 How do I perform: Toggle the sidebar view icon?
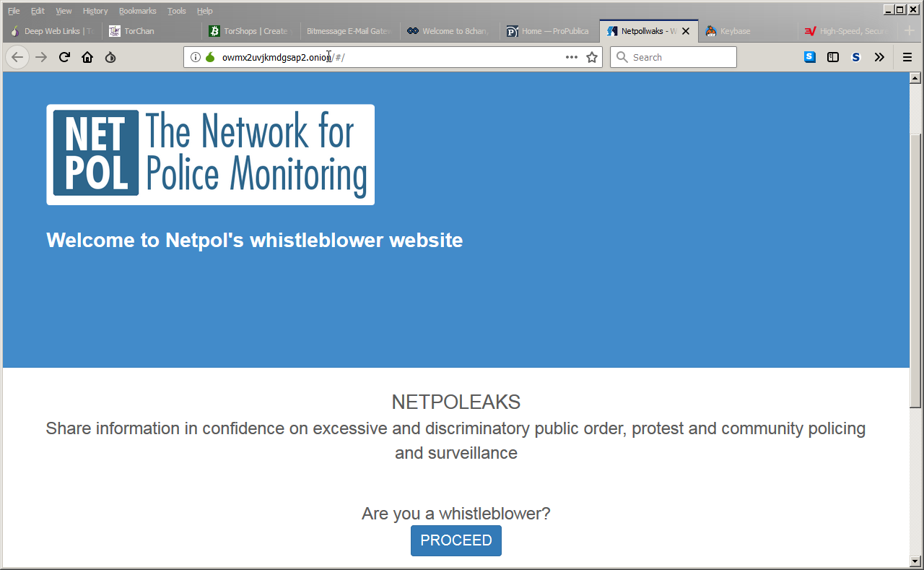coord(833,57)
